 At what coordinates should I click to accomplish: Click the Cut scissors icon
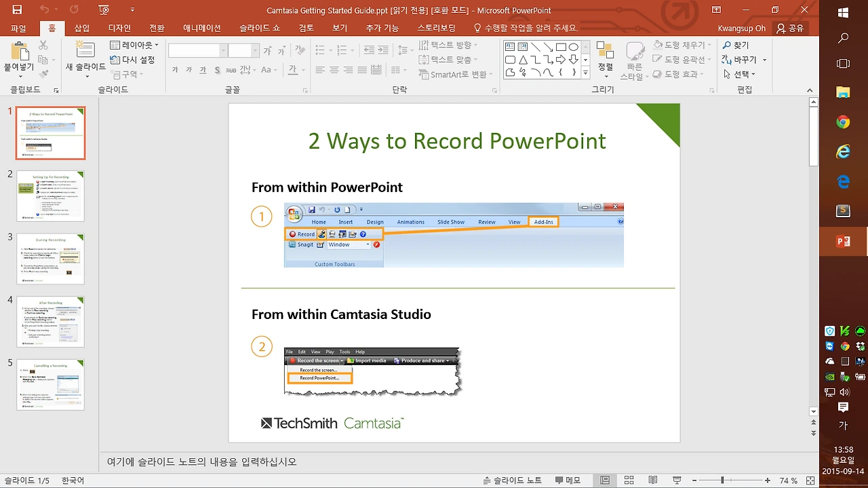pyautogui.click(x=43, y=45)
